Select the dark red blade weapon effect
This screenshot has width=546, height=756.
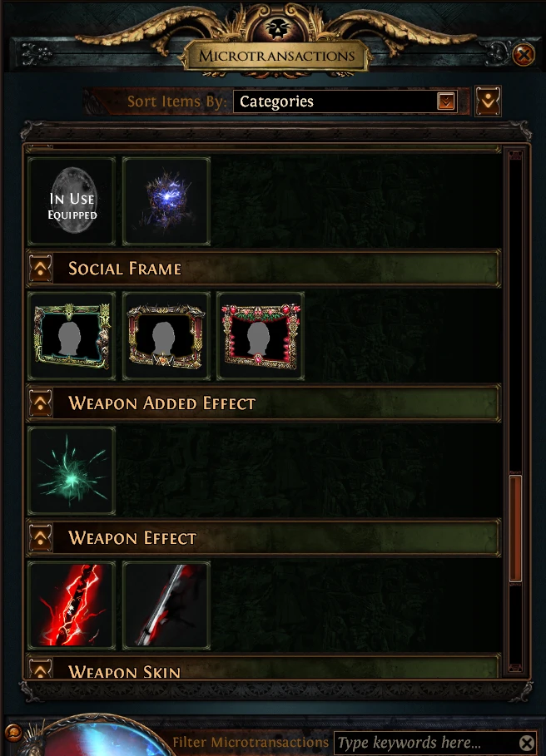click(166, 605)
